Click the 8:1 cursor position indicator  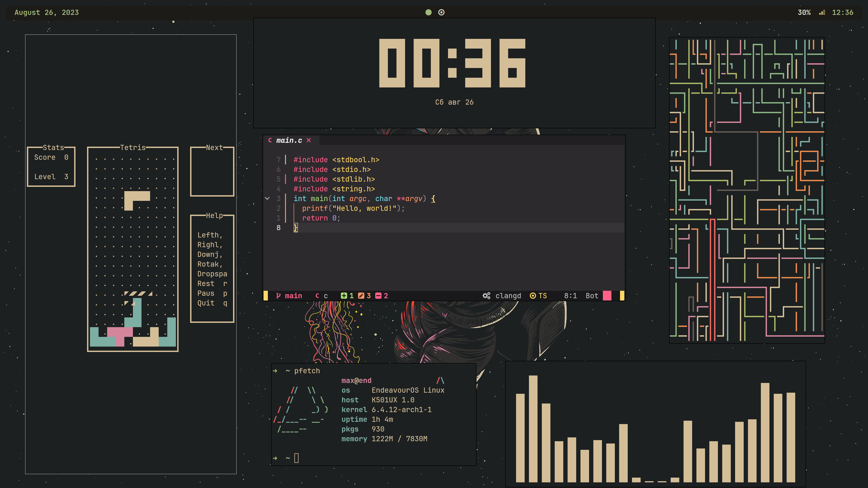[x=570, y=296]
